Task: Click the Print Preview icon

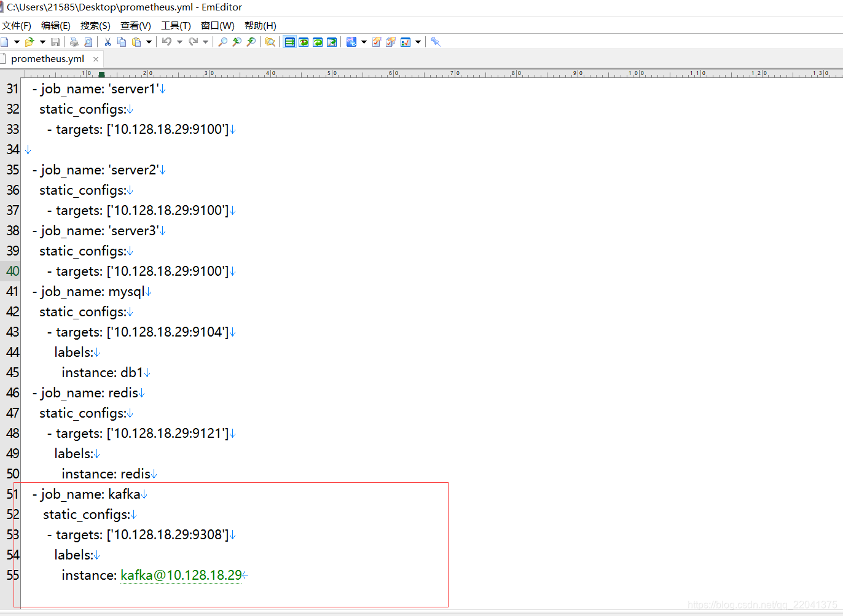Action: coord(88,42)
